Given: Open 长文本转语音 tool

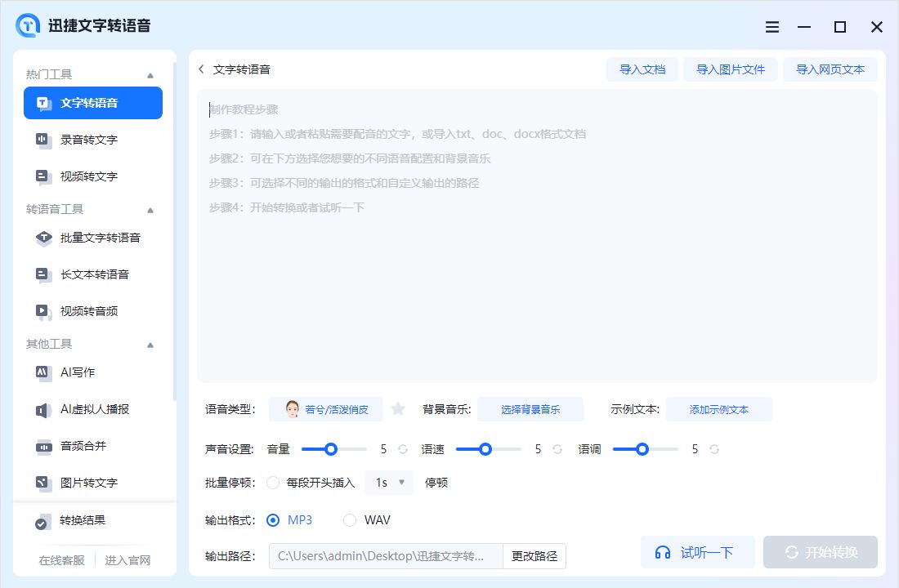Looking at the screenshot, I should 93,274.
